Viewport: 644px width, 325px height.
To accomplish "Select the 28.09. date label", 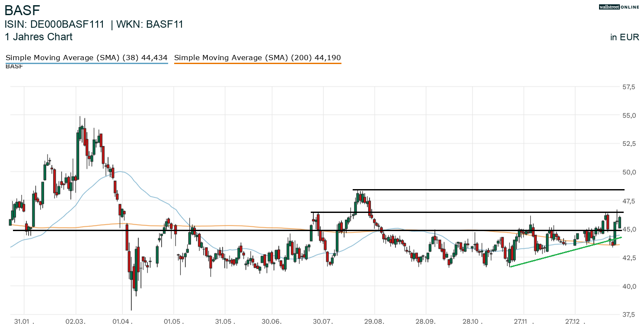I will tap(426, 322).
